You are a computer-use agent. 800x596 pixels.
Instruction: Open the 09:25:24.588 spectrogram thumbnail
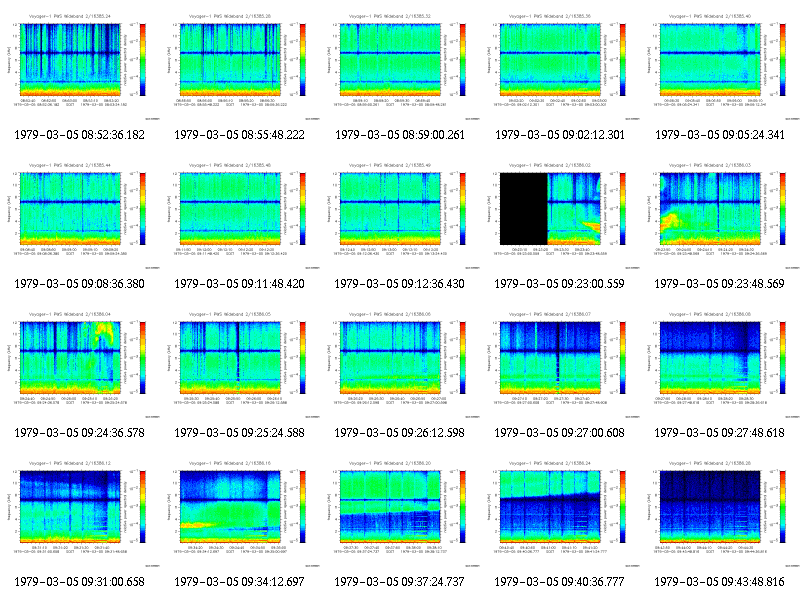240,364
